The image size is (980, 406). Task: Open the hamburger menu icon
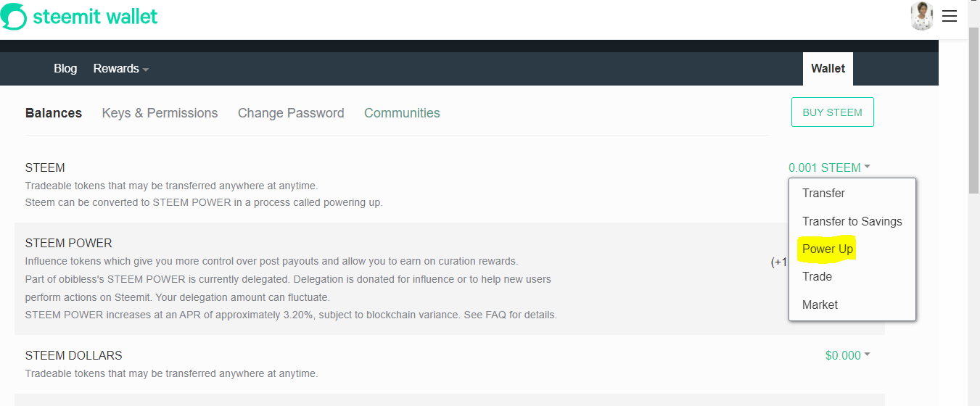[x=950, y=16]
